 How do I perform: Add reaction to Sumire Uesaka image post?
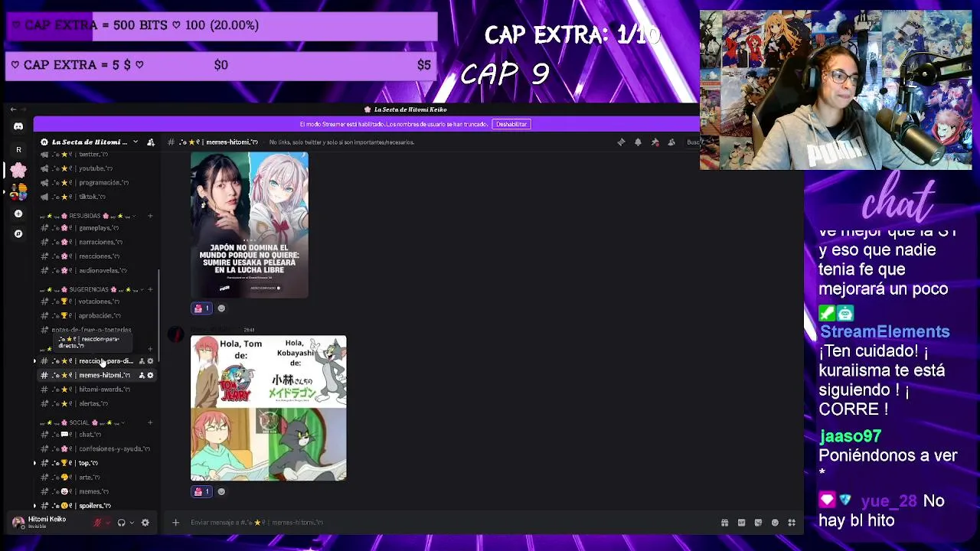point(221,308)
